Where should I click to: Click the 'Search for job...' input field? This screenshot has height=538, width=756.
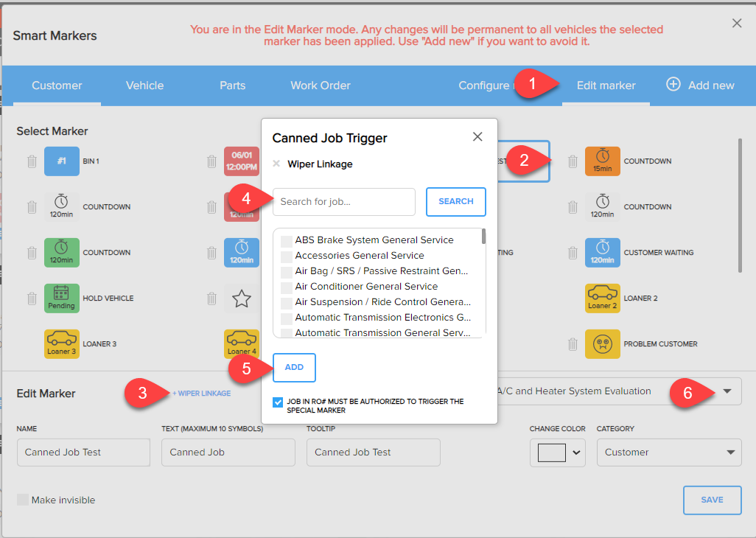[343, 201]
